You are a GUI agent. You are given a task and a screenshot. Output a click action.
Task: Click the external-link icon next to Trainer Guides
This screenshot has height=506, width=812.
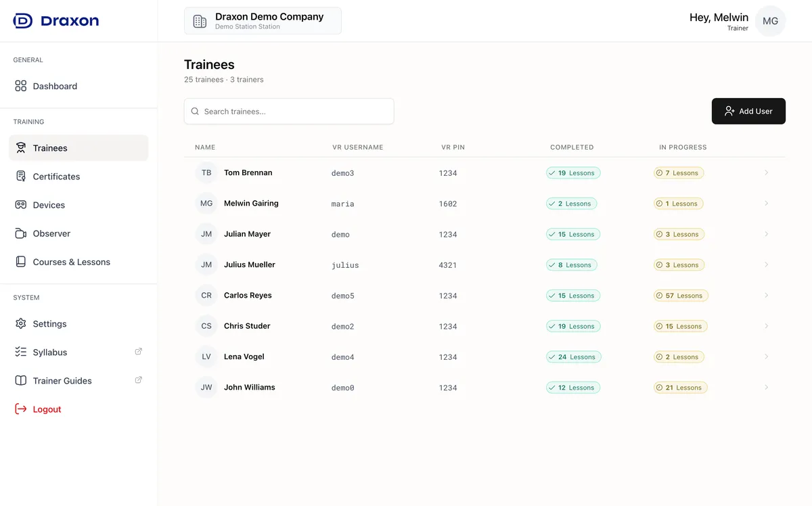click(x=139, y=379)
